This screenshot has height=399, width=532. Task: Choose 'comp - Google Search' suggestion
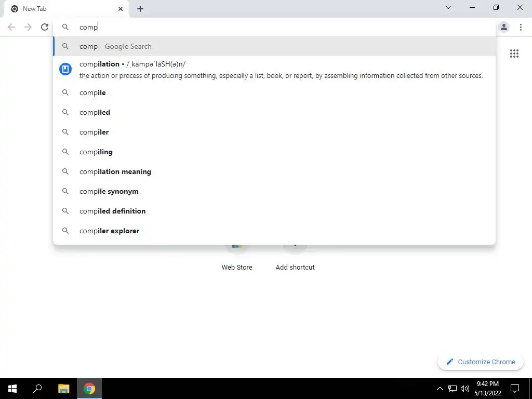click(274, 46)
